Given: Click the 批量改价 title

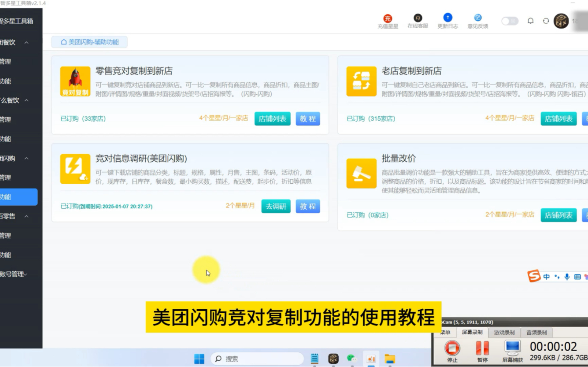Looking at the screenshot, I should coord(399,158).
